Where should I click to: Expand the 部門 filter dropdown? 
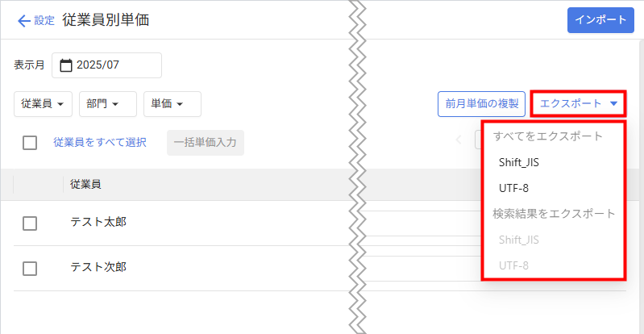pyautogui.click(x=108, y=104)
